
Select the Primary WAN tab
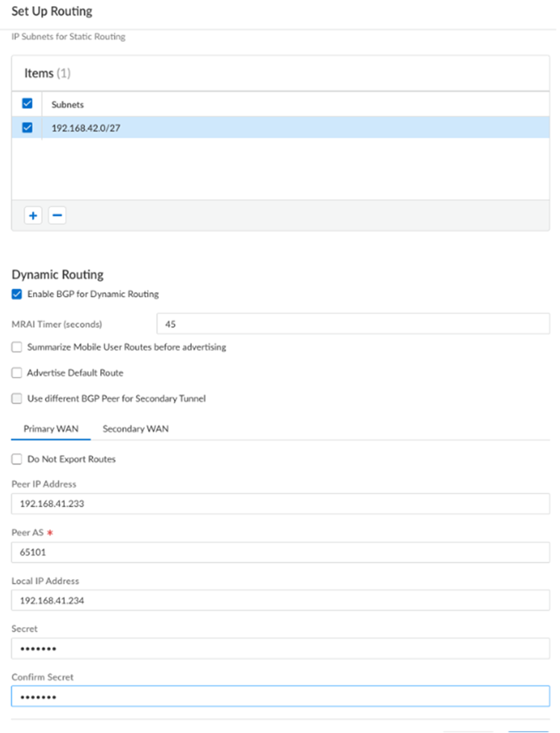pos(51,429)
